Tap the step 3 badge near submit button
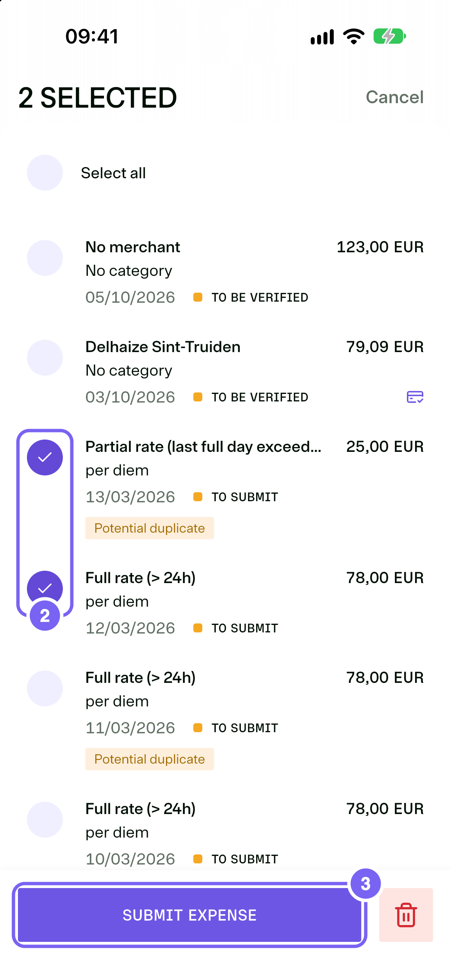This screenshot has height=980, width=451. pos(365,883)
